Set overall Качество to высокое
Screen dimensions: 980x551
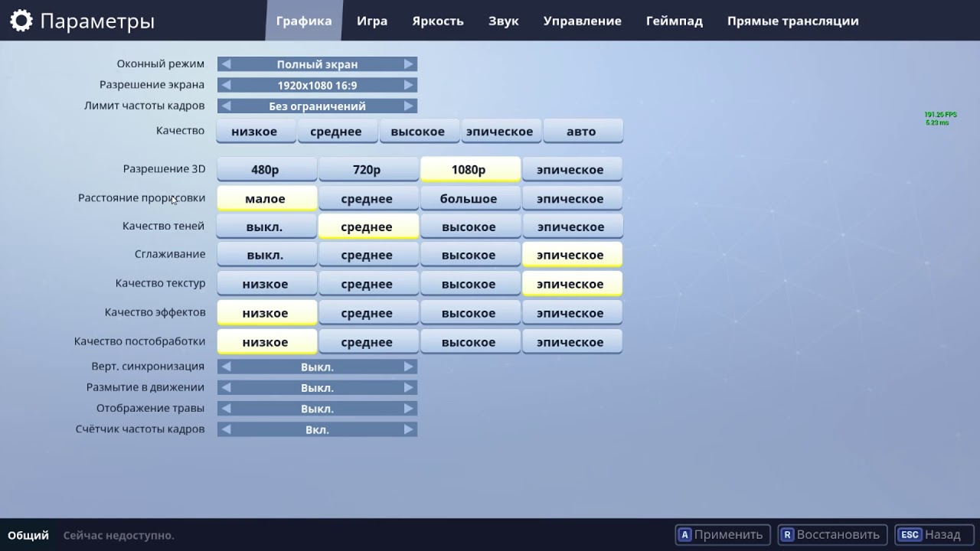(418, 131)
